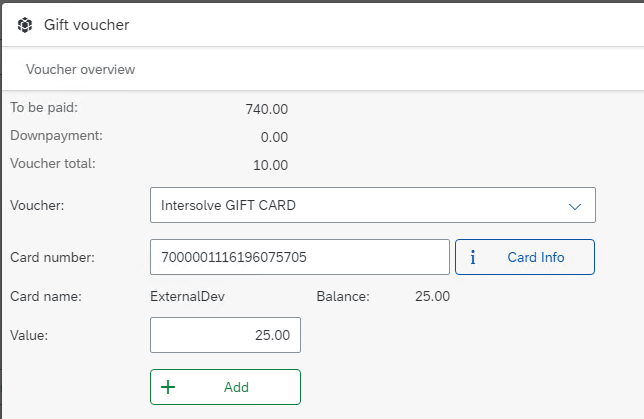Click the Gift voucher window title
Screen dimensions: 644x419
pos(86,24)
